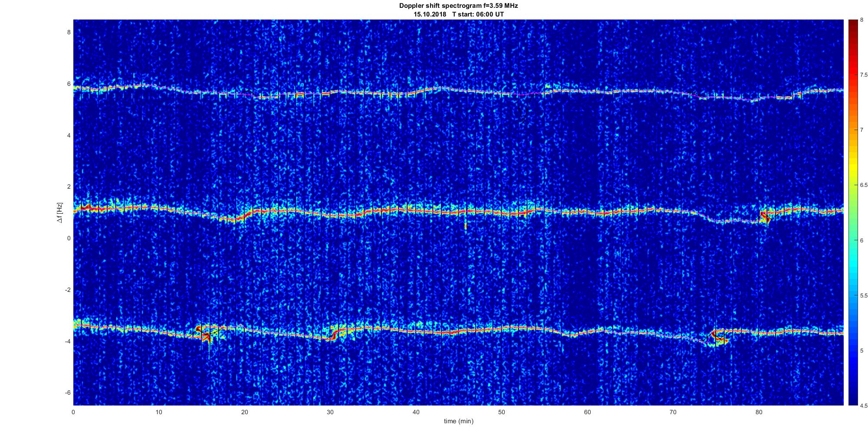Click y-axis tick label -4
Screen dimensions: 868x435
point(68,341)
